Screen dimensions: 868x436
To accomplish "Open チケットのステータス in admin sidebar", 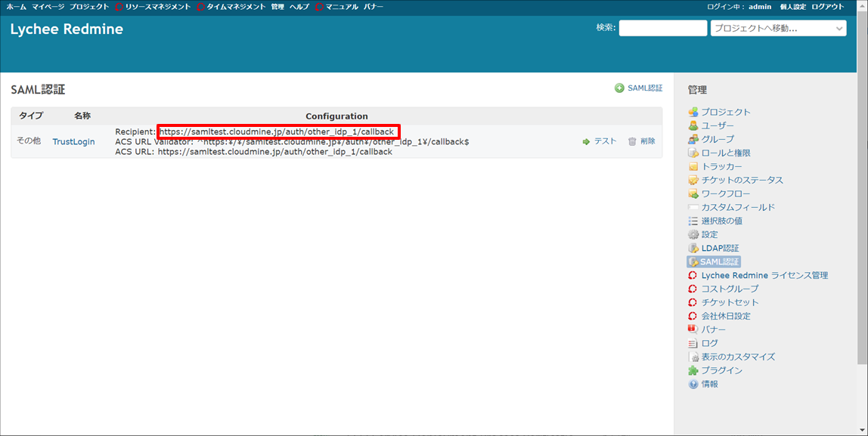I will click(742, 180).
